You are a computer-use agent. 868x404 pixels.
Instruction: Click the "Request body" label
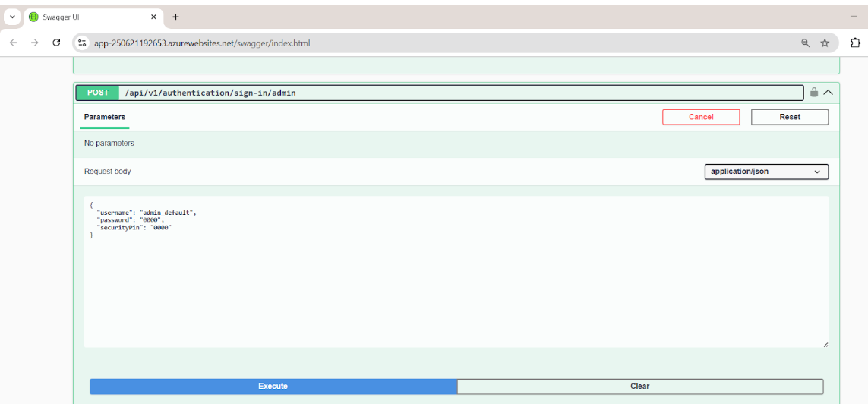point(107,172)
